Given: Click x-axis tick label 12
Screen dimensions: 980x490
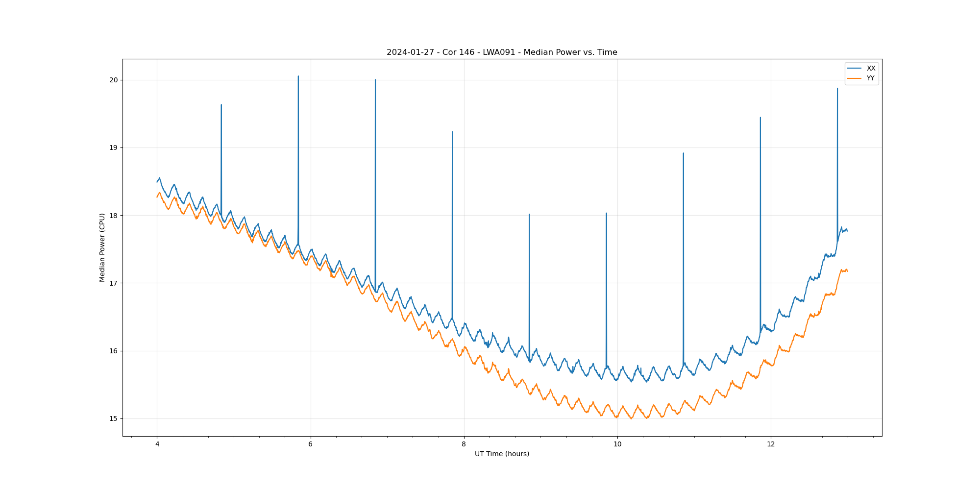Looking at the screenshot, I should [771, 444].
